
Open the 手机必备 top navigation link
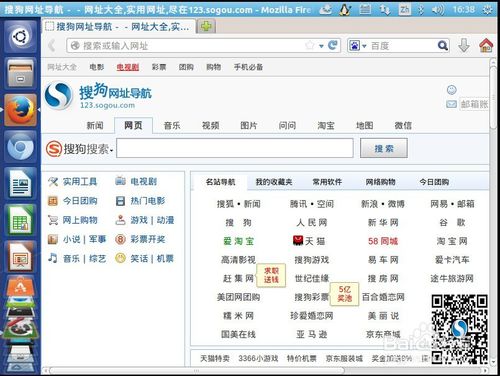click(x=248, y=67)
